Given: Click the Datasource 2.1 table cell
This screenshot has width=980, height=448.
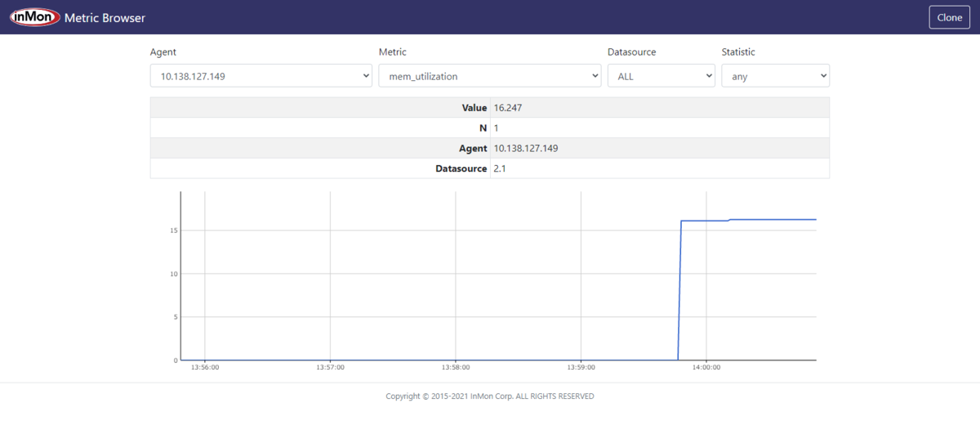Looking at the screenshot, I should [660, 168].
